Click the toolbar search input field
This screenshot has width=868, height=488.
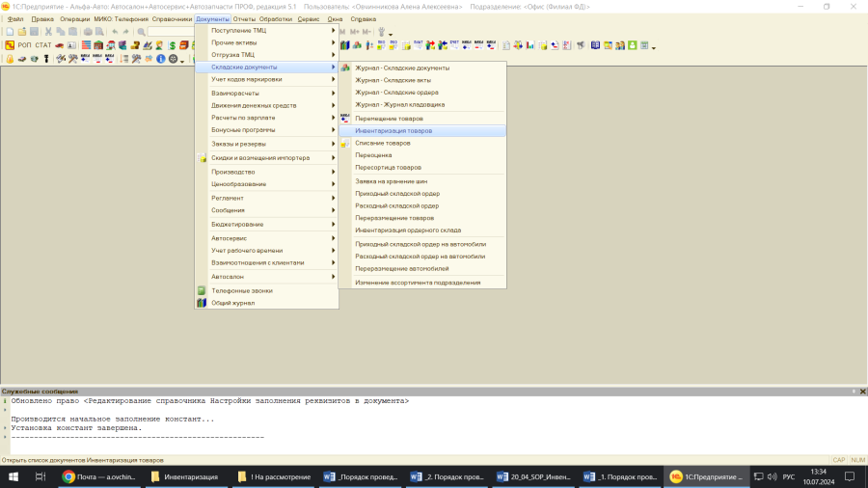171,32
